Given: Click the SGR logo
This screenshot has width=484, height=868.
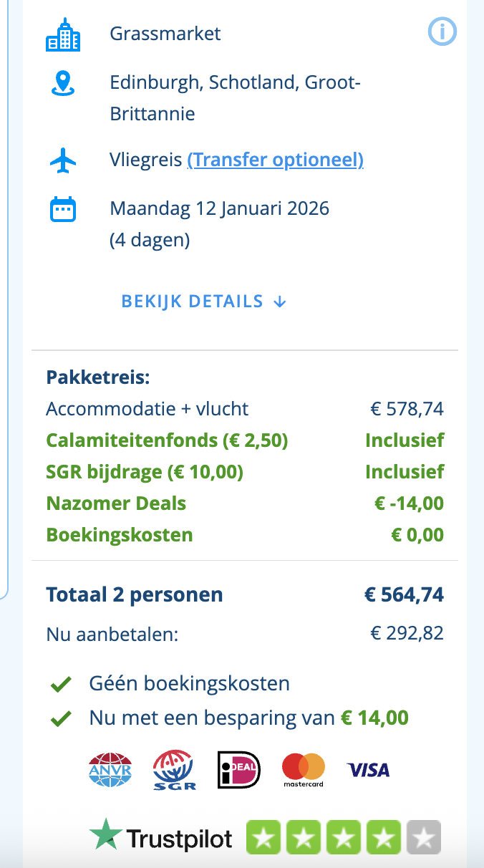Looking at the screenshot, I should point(173,771).
